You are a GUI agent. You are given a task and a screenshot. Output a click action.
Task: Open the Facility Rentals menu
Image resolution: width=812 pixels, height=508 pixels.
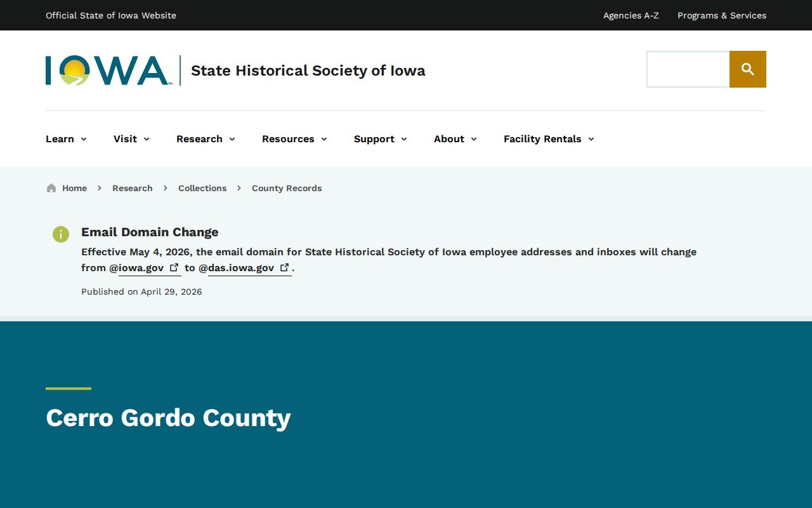pos(549,139)
